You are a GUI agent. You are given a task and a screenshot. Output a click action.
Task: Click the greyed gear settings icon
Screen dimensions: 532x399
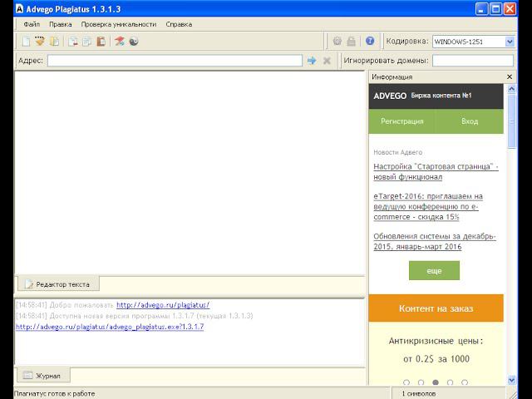pos(337,41)
